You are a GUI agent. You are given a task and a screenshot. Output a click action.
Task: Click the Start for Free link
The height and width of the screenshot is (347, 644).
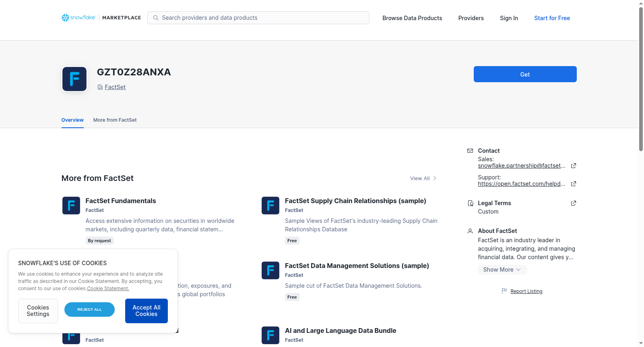[552, 18]
